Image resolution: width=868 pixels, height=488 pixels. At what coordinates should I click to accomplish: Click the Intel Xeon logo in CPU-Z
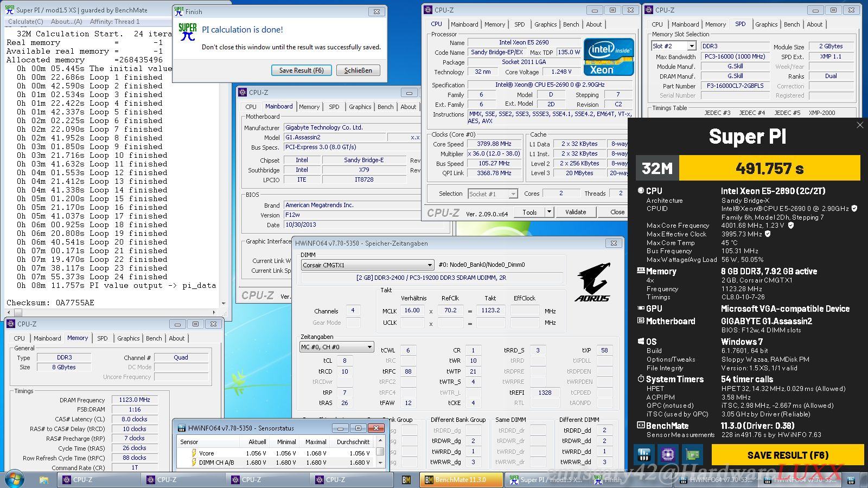click(x=608, y=57)
